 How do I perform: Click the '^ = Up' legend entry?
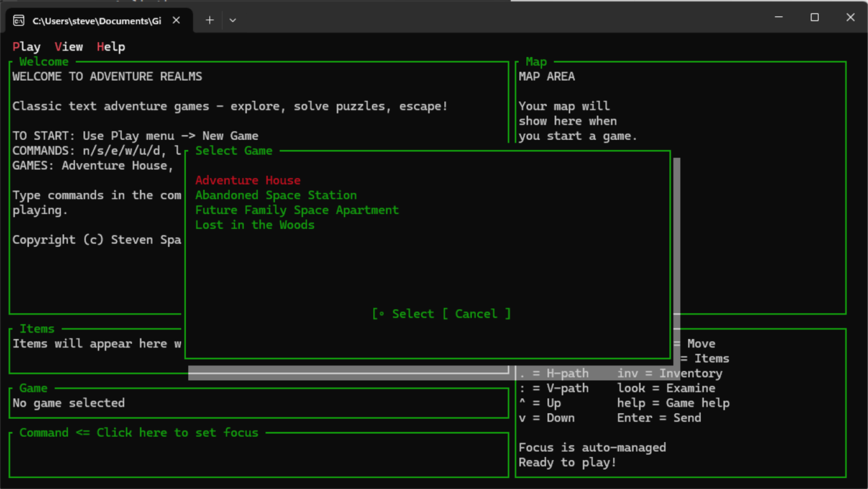[x=540, y=403]
